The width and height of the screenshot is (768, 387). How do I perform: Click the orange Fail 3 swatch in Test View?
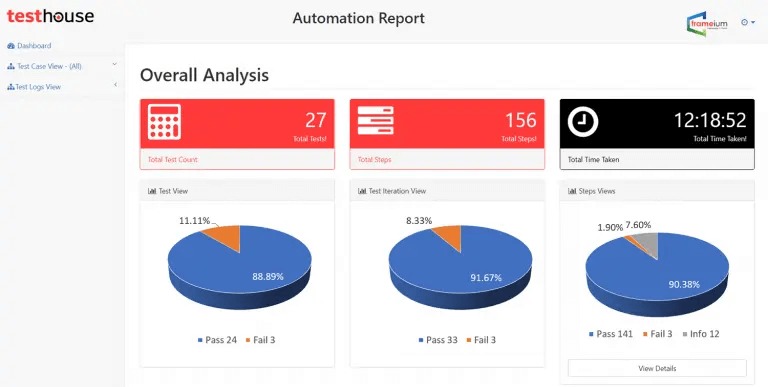[248, 340]
